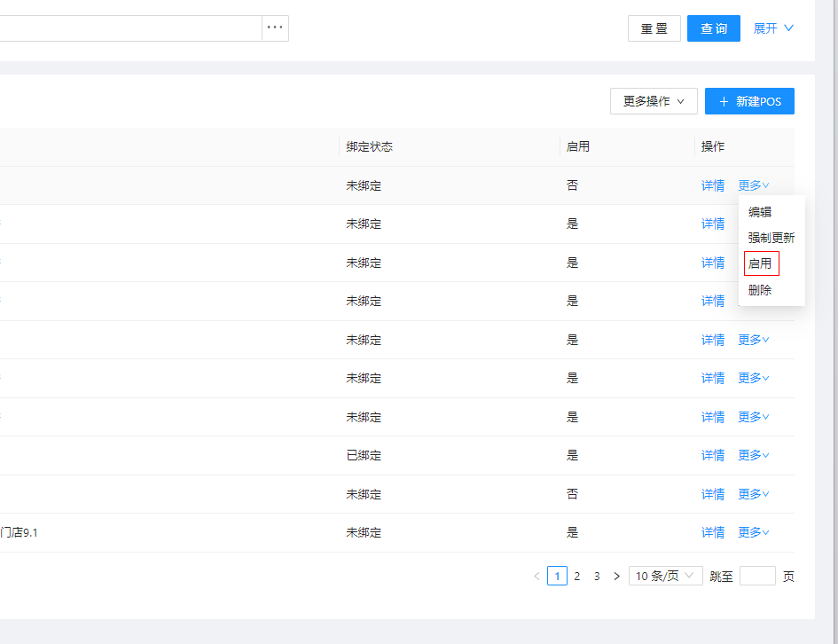The width and height of the screenshot is (838, 644).
Task: Click the 重置 reset button
Action: (654, 28)
